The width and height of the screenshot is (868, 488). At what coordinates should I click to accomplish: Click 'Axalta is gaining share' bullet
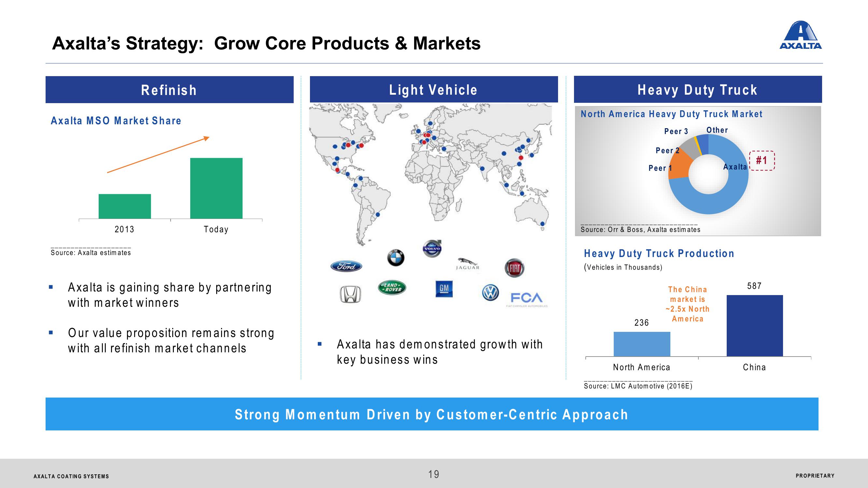tap(170, 295)
